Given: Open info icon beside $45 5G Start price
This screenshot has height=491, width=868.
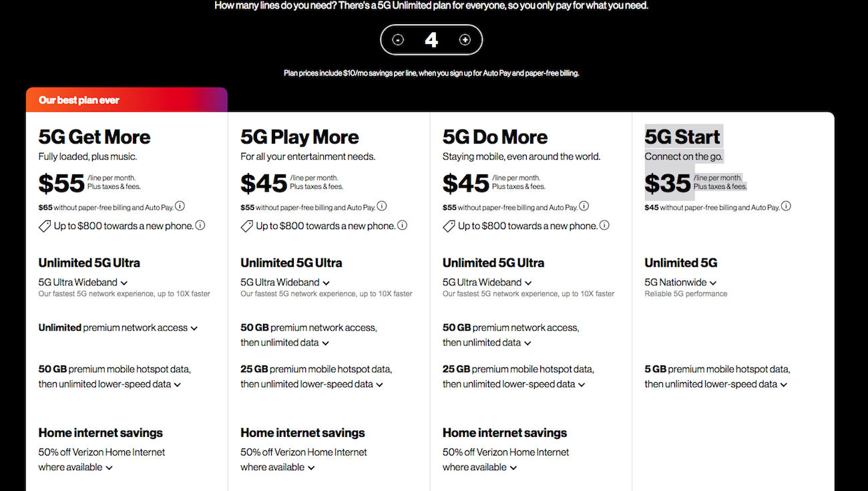Looking at the screenshot, I should (786, 206).
